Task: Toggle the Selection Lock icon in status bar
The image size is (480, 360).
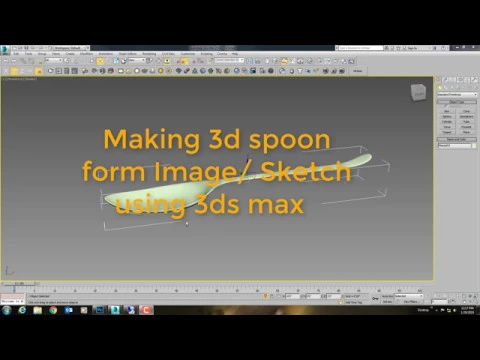Action: [x=266, y=296]
